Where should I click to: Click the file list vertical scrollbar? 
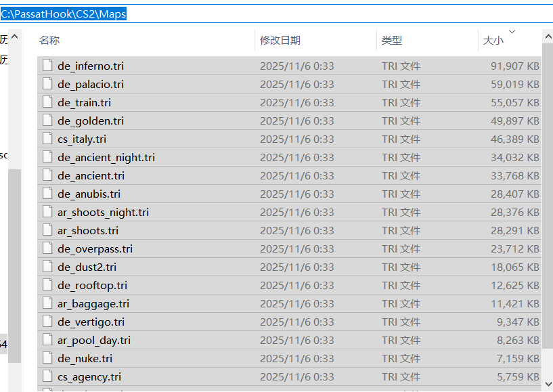[547, 203]
